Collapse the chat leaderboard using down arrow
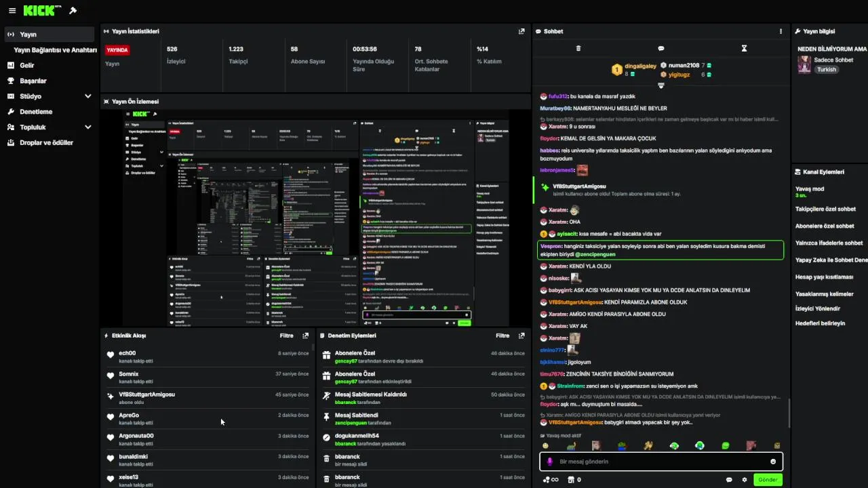 661,85
